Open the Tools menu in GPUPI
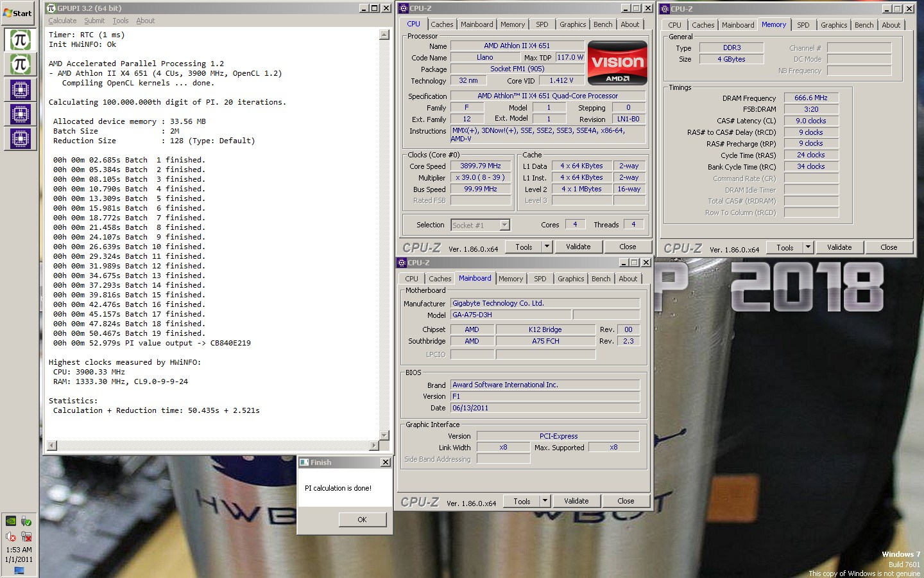Image resolution: width=924 pixels, height=578 pixels. [x=121, y=21]
